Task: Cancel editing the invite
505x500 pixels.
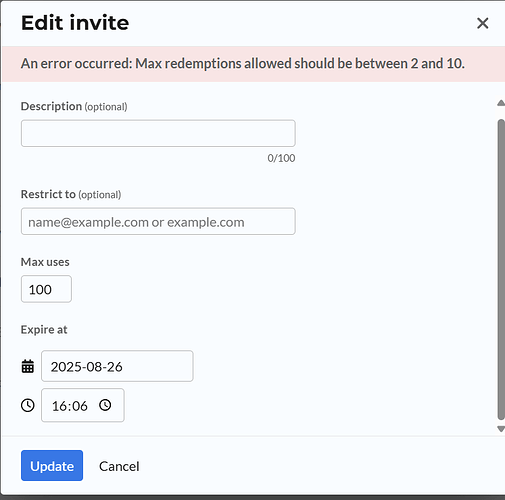Action: 119,466
